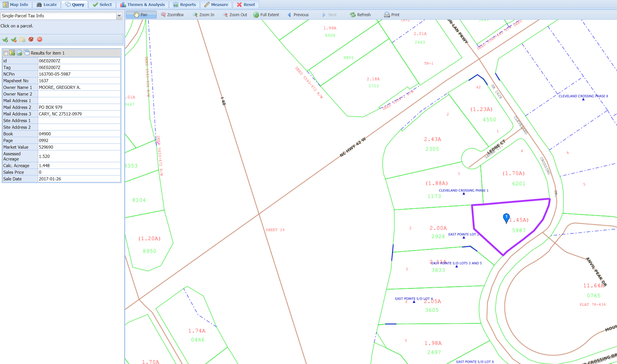Click the overlapping windows icon in results header
Screen dimensions: 617x364
pos(27,53)
